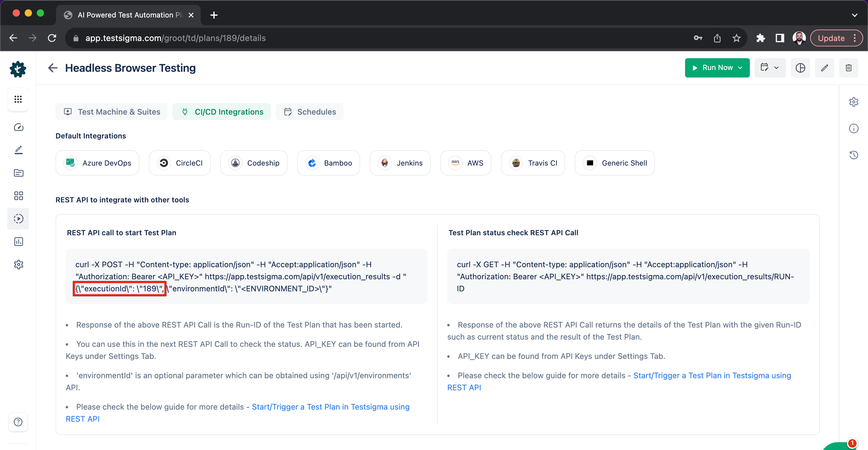Click the test data folder sidebar icon
868x450 pixels.
(18, 173)
